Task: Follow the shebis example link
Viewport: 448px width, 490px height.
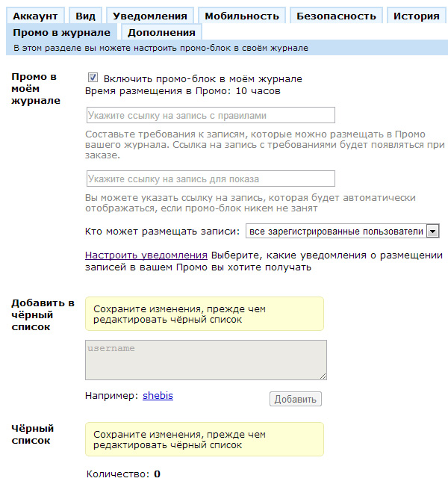Action: 158,395
